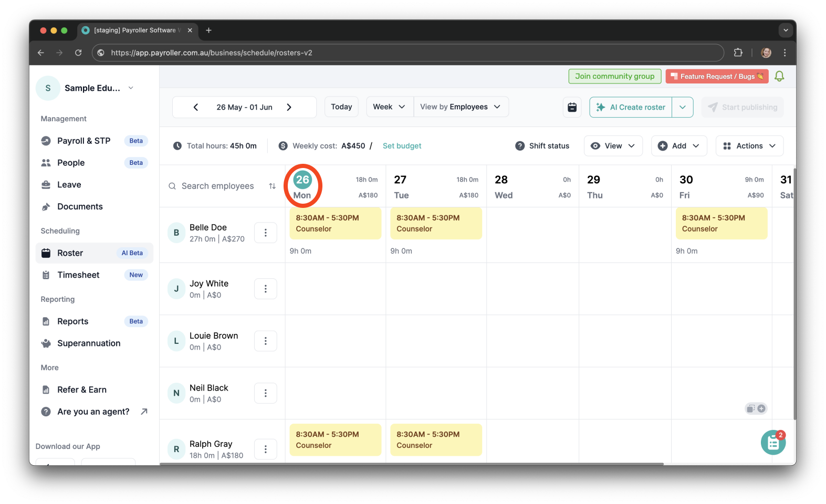This screenshot has width=826, height=504.
Task: Open notifications bell
Action: pyautogui.click(x=779, y=77)
